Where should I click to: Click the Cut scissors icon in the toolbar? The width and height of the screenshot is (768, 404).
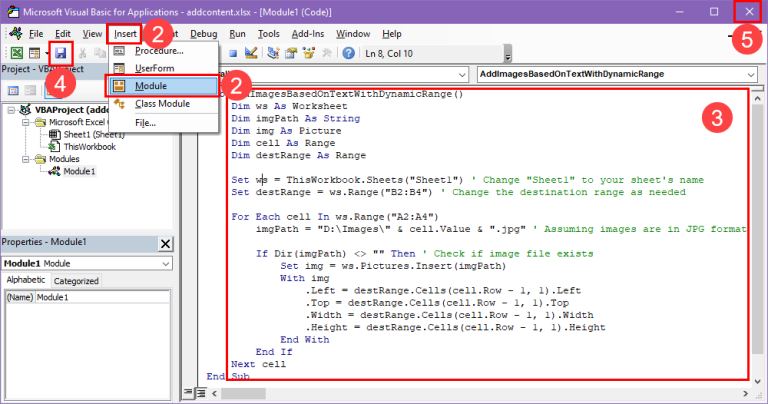(83, 53)
